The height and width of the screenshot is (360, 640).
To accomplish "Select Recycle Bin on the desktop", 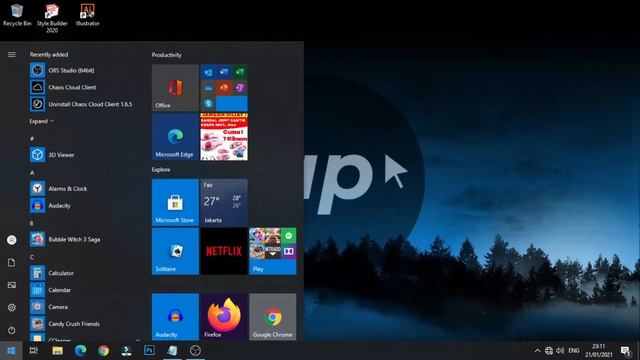I will tap(17, 15).
